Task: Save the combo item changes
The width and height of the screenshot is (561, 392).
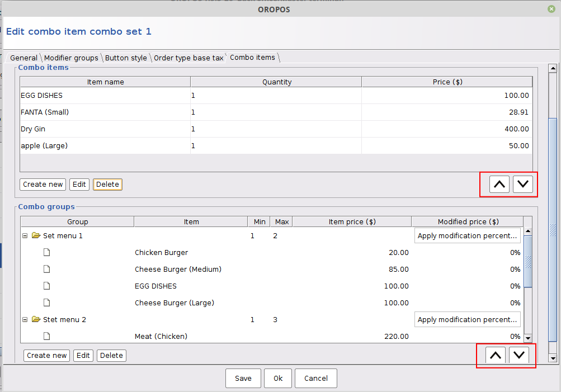Action: tap(243, 378)
